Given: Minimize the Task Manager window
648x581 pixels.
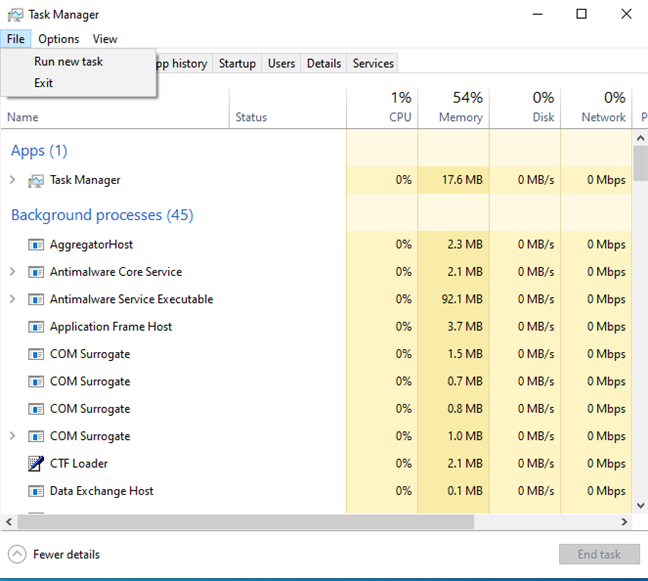Looking at the screenshot, I should coord(538,14).
